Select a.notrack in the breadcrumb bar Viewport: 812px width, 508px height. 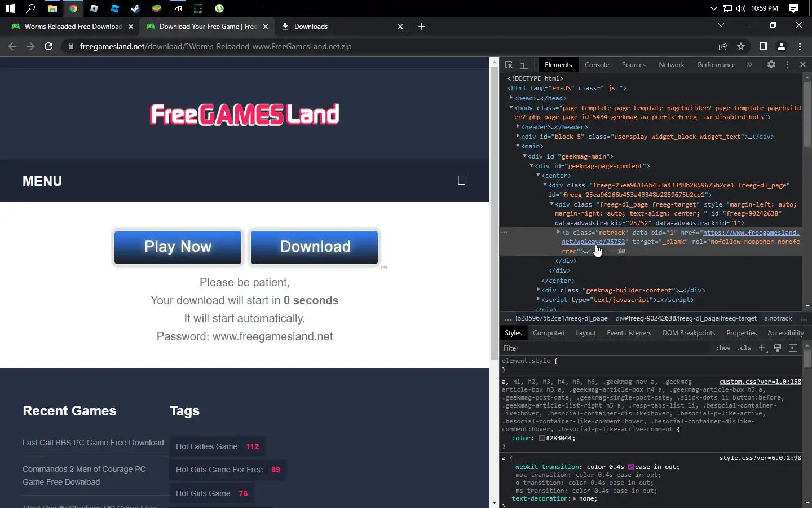coord(778,318)
